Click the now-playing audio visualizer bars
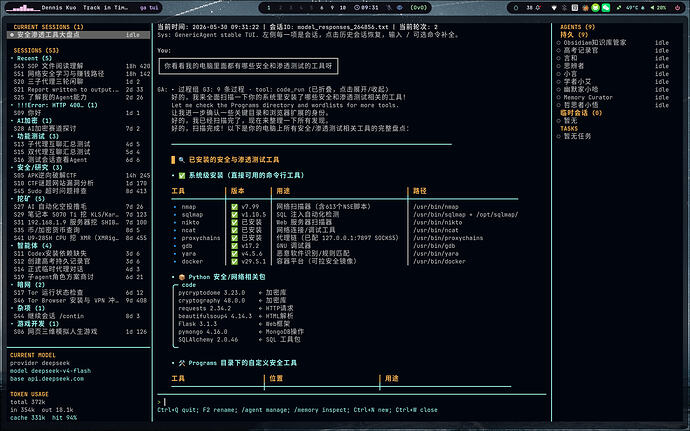 point(23,7)
